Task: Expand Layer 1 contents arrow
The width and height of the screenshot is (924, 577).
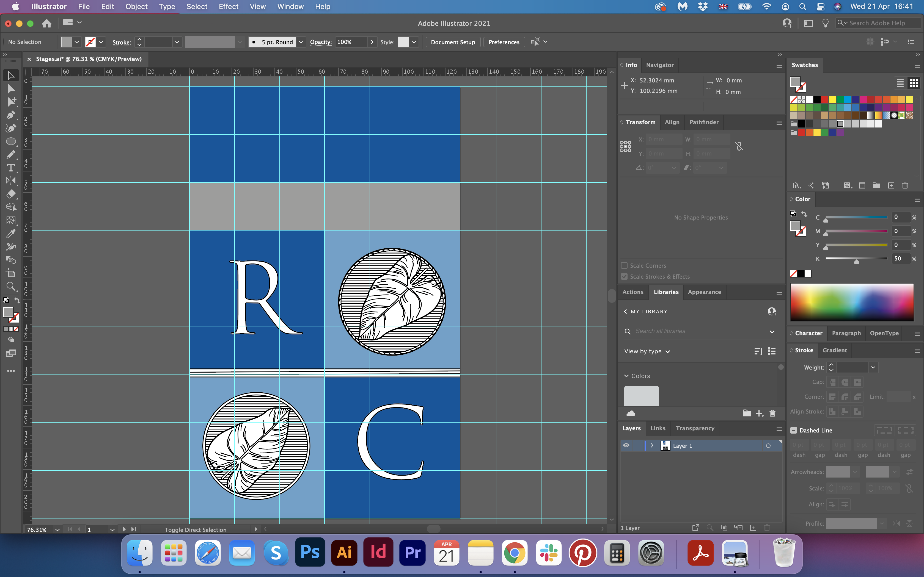Action: 652,445
